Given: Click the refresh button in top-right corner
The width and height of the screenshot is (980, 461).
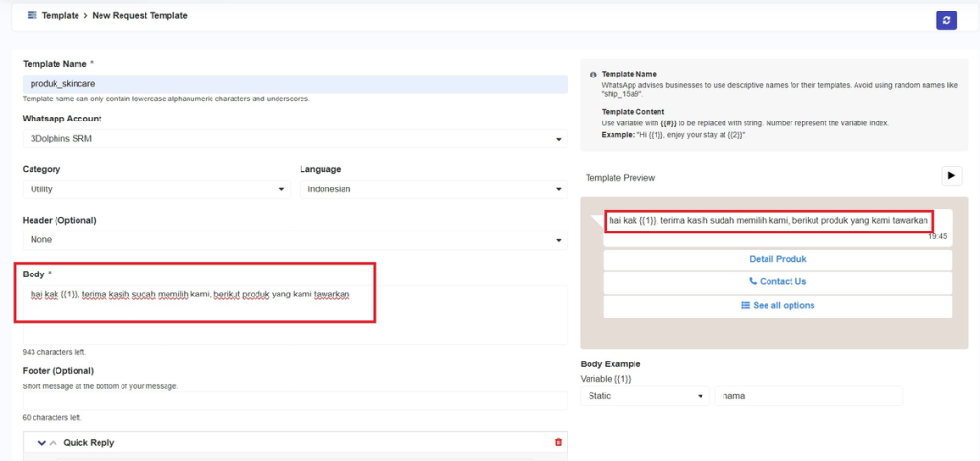Looking at the screenshot, I should (x=946, y=20).
